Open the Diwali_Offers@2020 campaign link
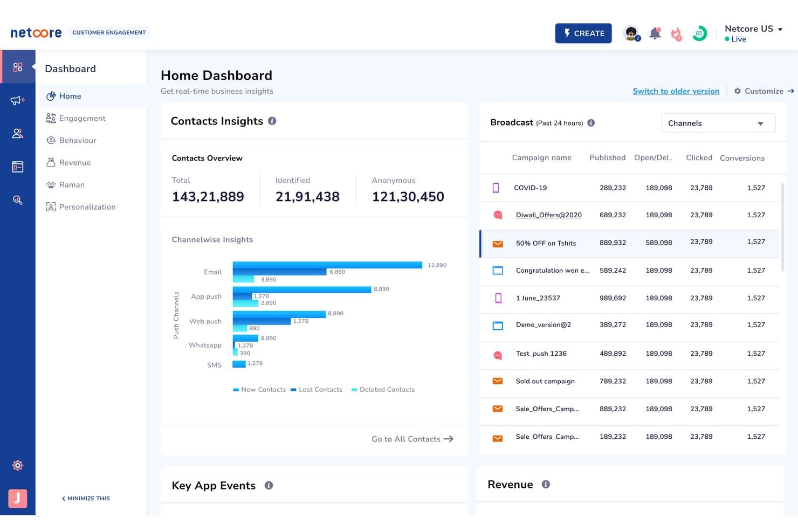The width and height of the screenshot is (798, 532). [x=548, y=215]
